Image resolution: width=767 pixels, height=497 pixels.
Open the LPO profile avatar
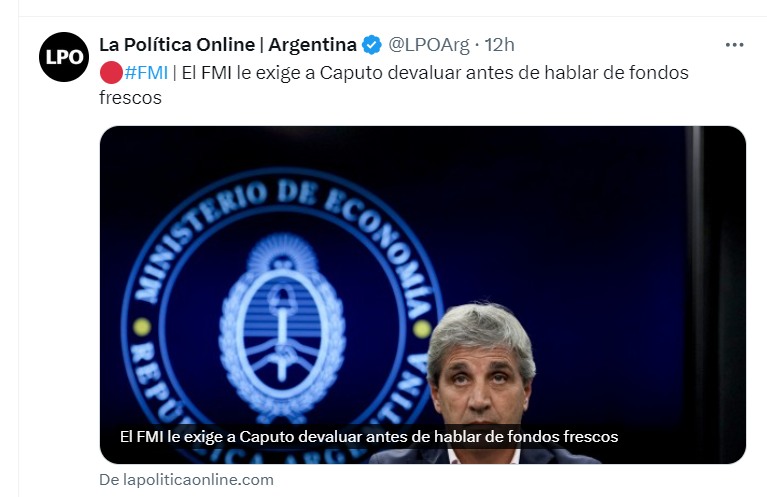[64, 57]
